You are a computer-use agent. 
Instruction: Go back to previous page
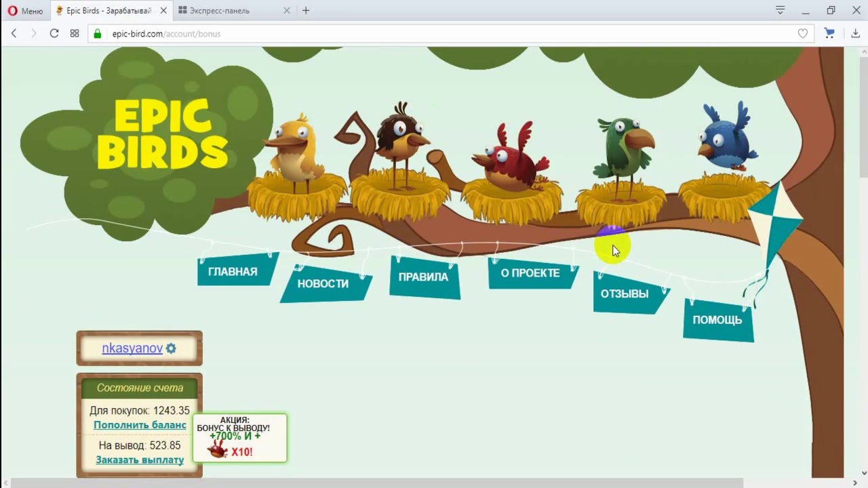tap(14, 33)
